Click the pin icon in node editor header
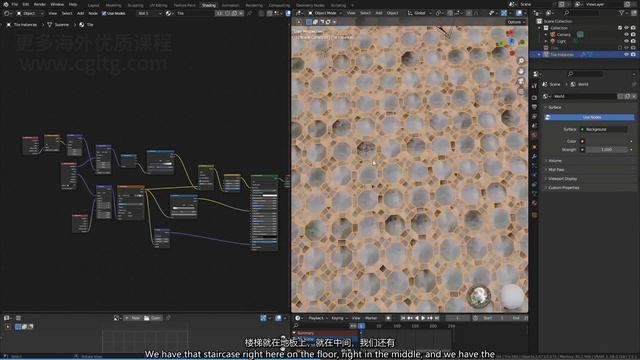 249,13
